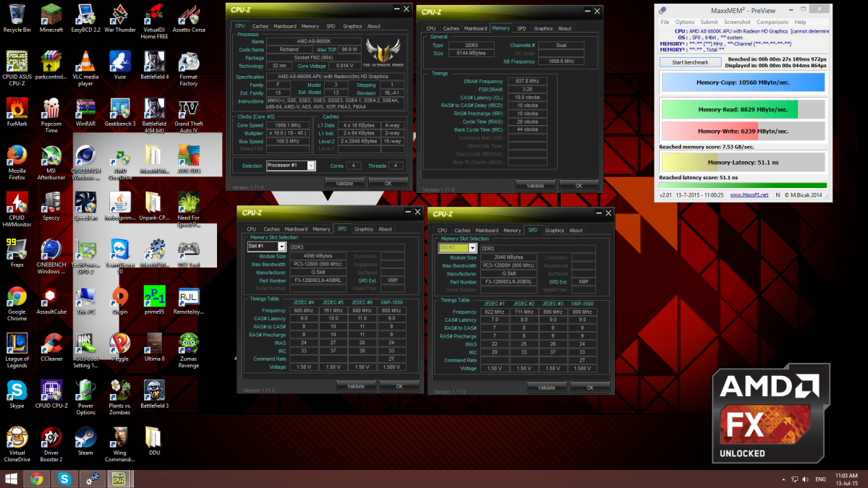Click the DRAM Frequency 937.8 MHz value
The width and height of the screenshot is (868, 488).
[x=526, y=81]
